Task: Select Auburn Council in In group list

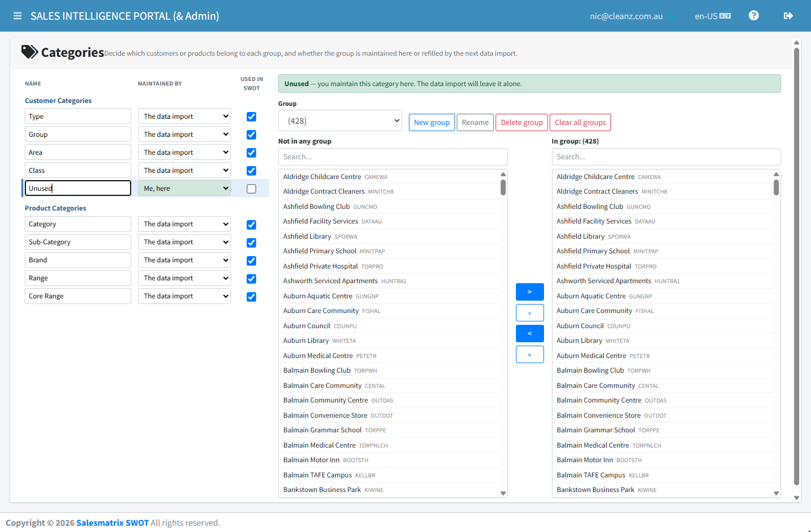Action: (x=662, y=326)
